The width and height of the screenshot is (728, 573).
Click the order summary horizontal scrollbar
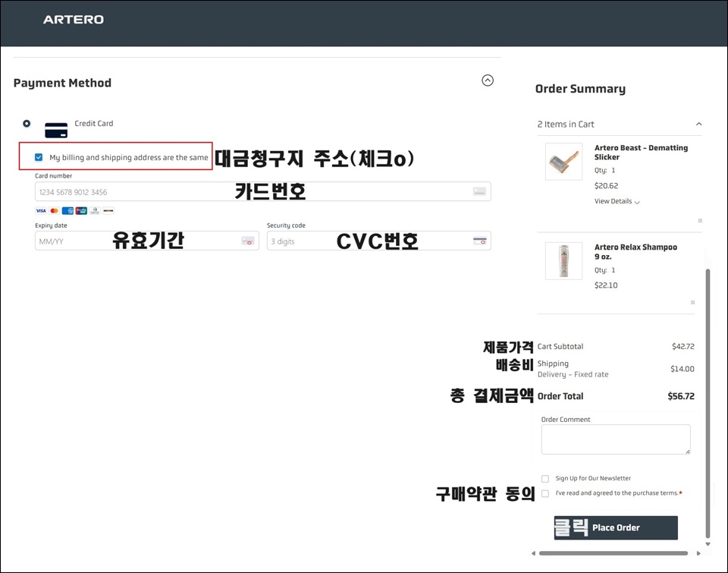tap(613, 553)
